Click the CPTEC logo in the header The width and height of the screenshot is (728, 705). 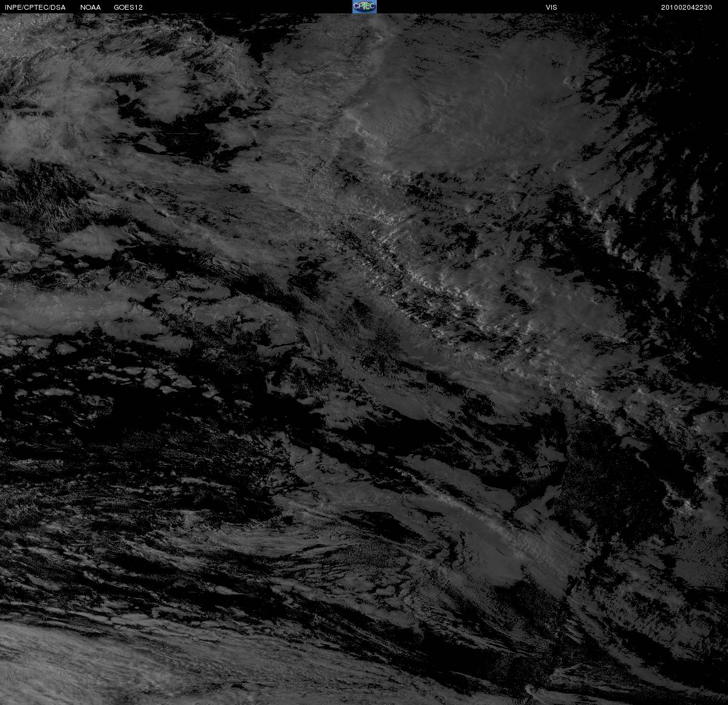click(x=365, y=7)
